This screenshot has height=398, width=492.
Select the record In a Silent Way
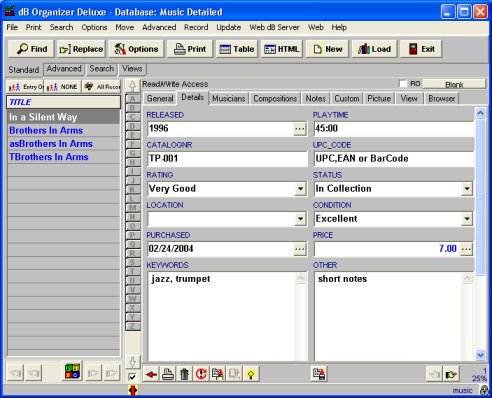click(x=63, y=117)
